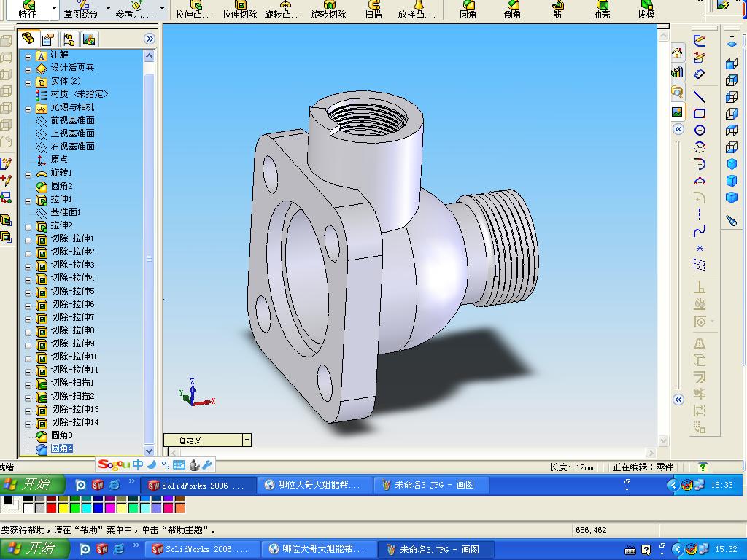The height and width of the screenshot is (560, 747).
Task: Switch to the PropertyManager tab
Action: [48, 39]
